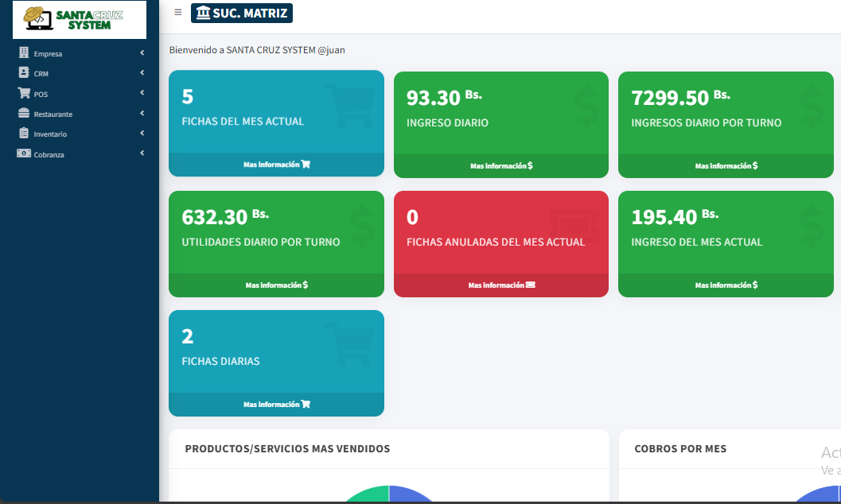The image size is (841, 504).
Task: Click the FICHAS DIARIAS label
Action: 220,362
